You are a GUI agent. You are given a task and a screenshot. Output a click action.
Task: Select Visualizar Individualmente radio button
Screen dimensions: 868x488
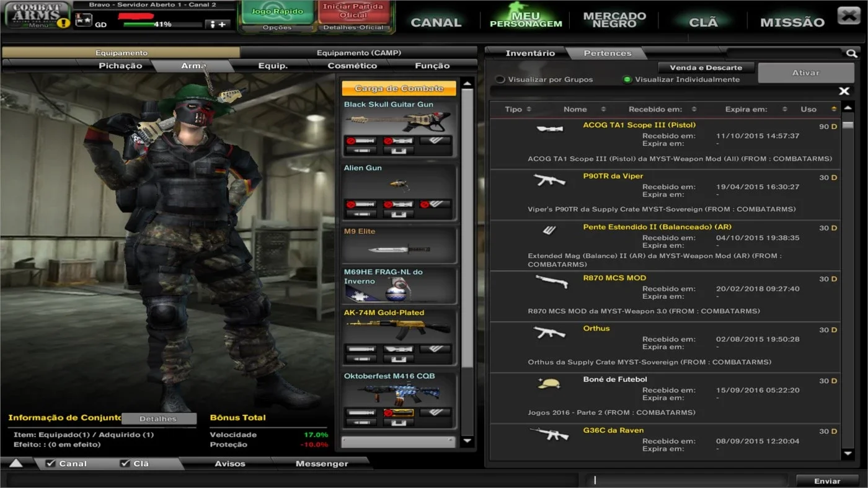tap(627, 79)
